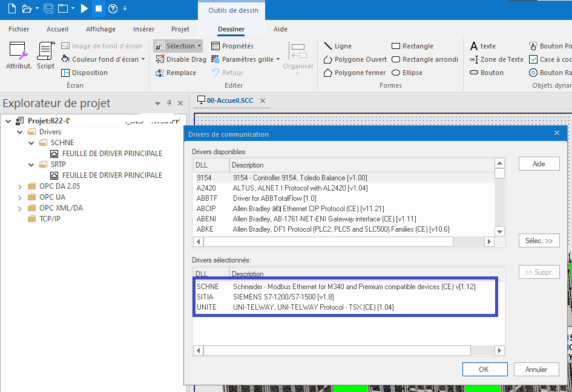Switch to the Accueil ribbon tab
This screenshot has height=392, width=572.
58,29
